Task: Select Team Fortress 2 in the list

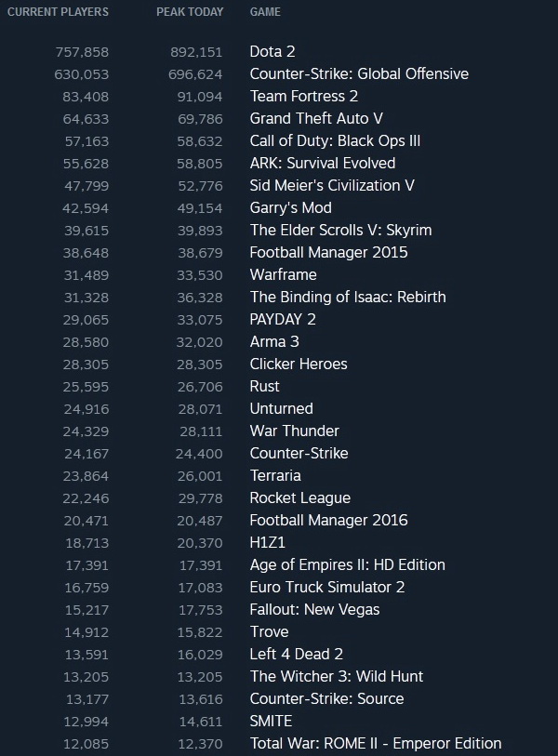Action: click(x=303, y=96)
